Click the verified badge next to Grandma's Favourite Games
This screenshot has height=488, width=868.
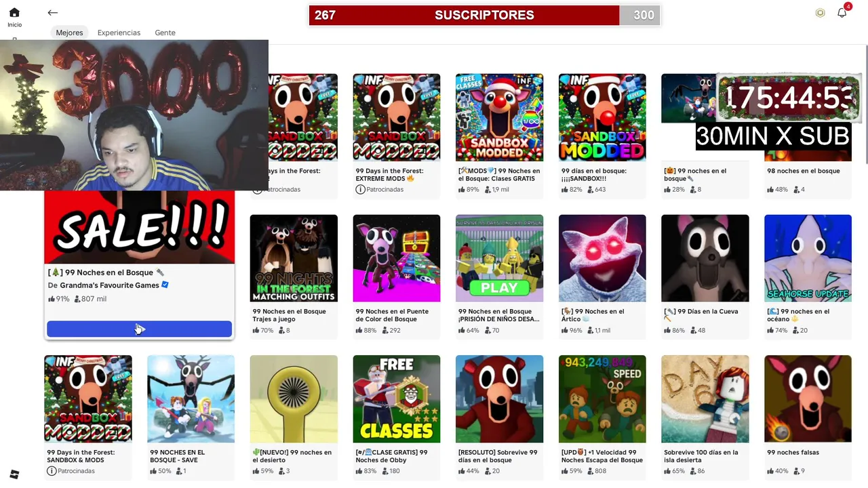point(165,285)
